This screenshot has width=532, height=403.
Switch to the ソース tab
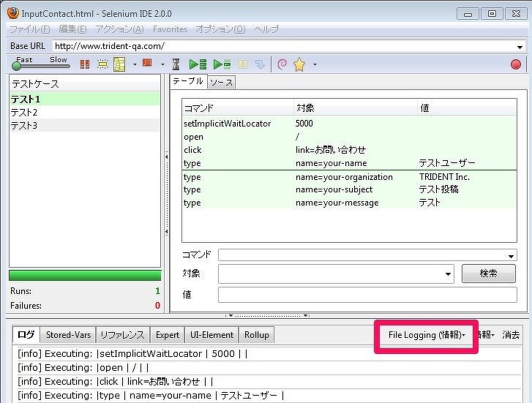click(x=222, y=83)
